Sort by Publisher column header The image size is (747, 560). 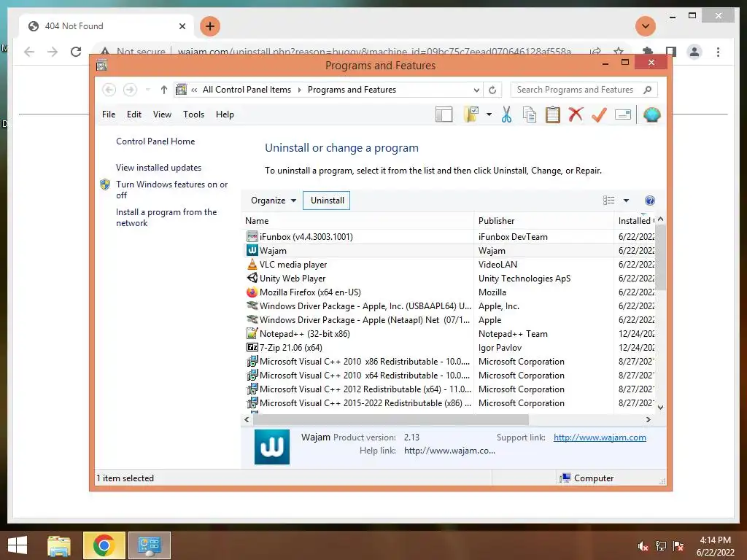pyautogui.click(x=544, y=221)
